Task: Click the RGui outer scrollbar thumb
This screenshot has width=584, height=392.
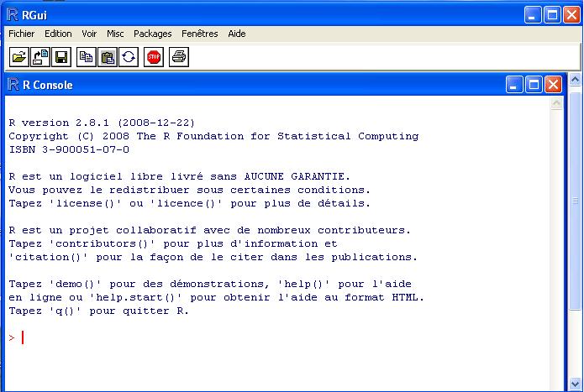Action: [575, 201]
